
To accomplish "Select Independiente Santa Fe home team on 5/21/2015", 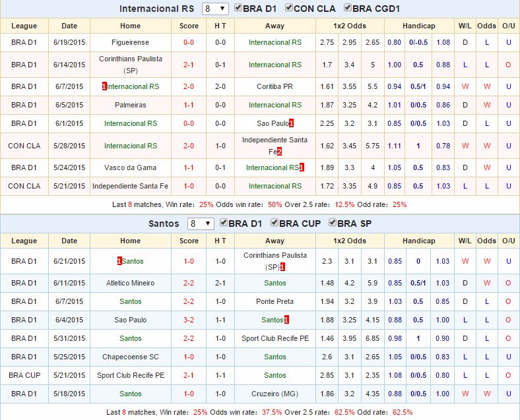I will pos(131,186).
